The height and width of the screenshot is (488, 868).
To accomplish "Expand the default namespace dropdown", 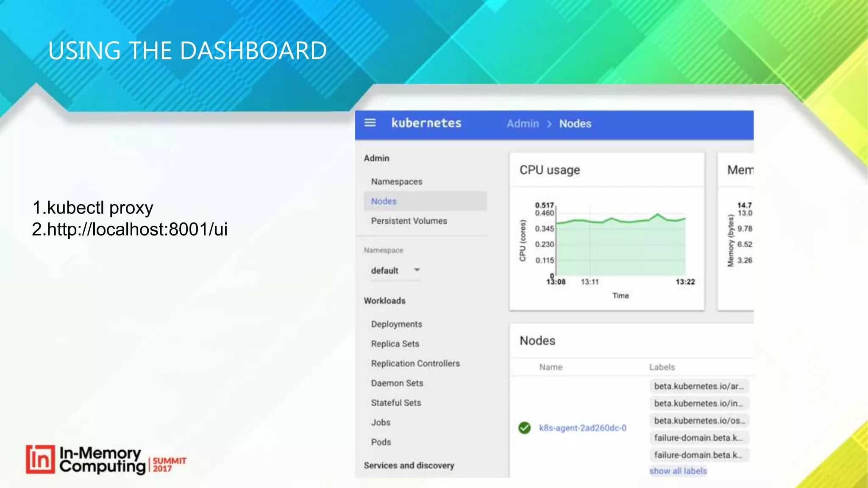I will (x=395, y=270).
